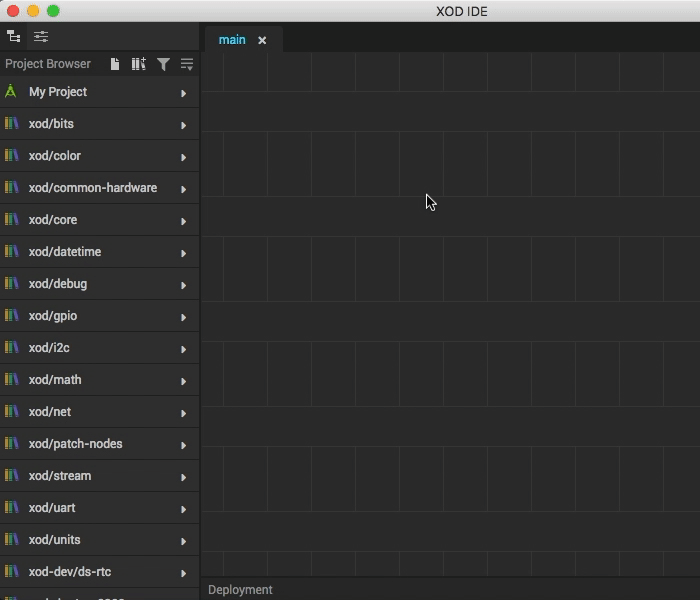This screenshot has height=600, width=700.
Task: Expand the xod/debug arrow
Action: (x=183, y=285)
